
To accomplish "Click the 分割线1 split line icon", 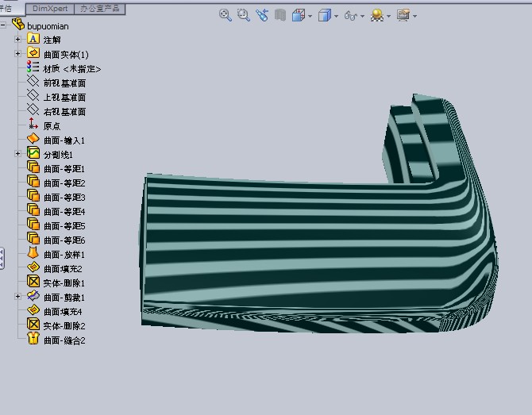I will point(33,152).
